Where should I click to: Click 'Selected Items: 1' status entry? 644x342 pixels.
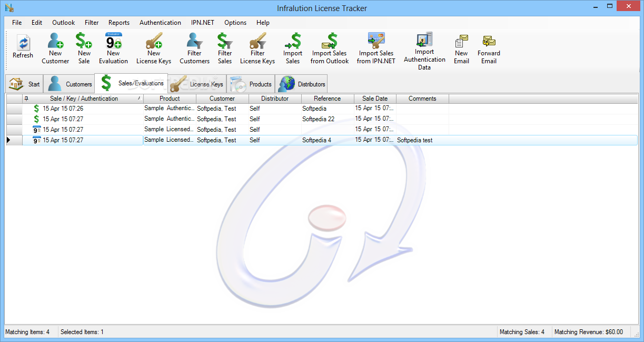tap(82, 332)
